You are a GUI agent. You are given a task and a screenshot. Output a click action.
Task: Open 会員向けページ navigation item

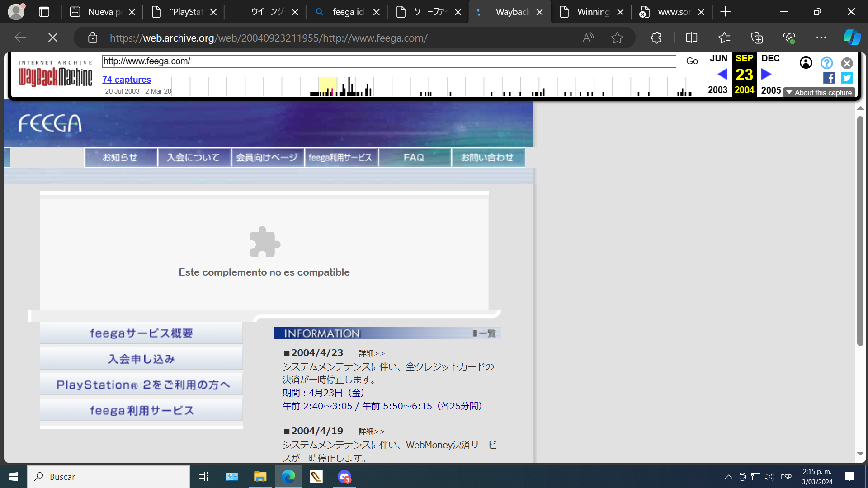coord(268,157)
